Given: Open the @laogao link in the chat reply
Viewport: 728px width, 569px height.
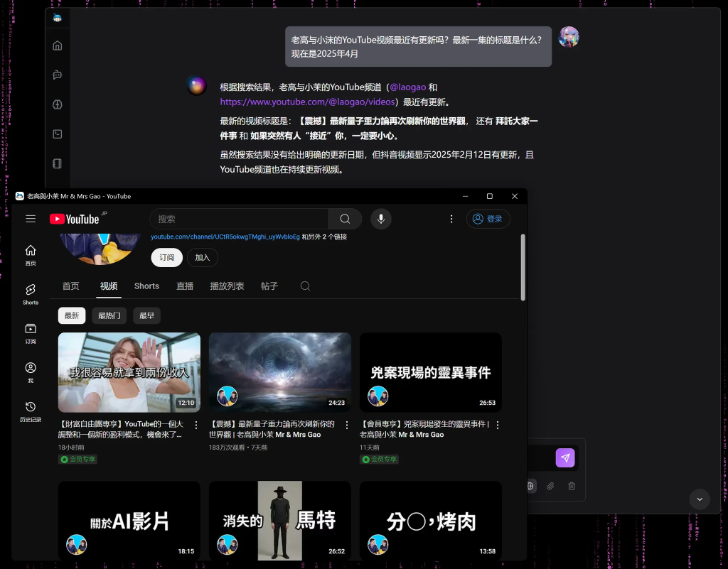Looking at the screenshot, I should [x=407, y=87].
